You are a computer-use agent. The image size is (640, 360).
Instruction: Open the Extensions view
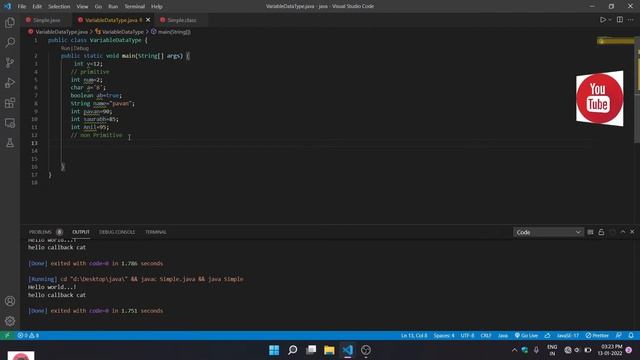tap(10, 102)
